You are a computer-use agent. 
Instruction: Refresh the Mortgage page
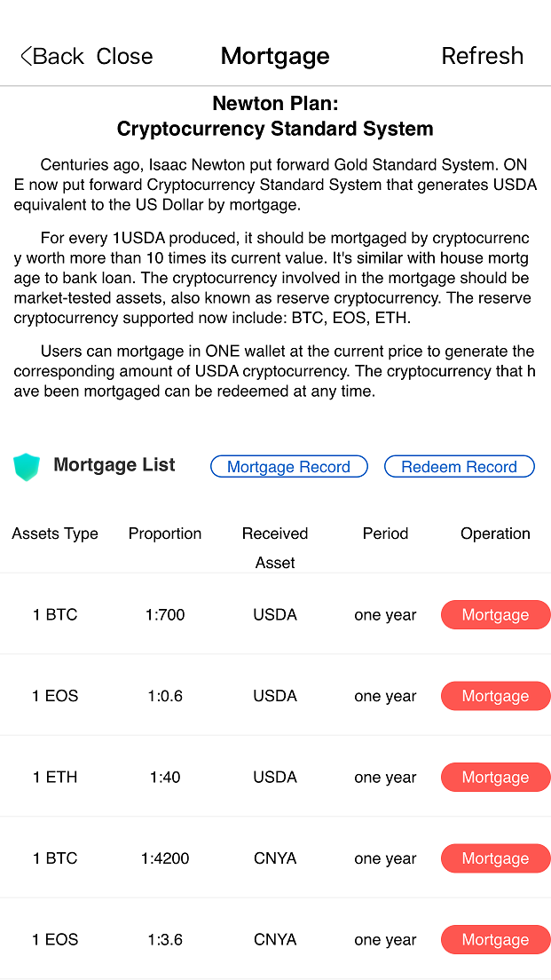click(482, 56)
